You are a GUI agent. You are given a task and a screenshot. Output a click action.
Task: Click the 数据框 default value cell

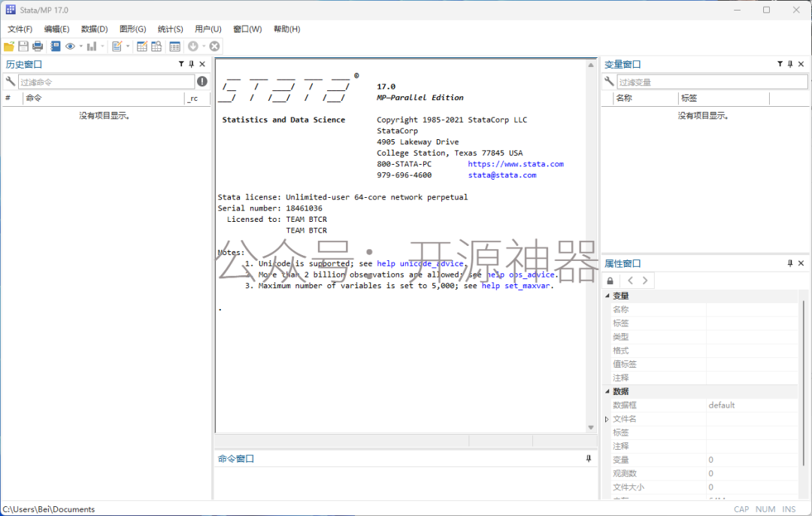tap(753, 405)
